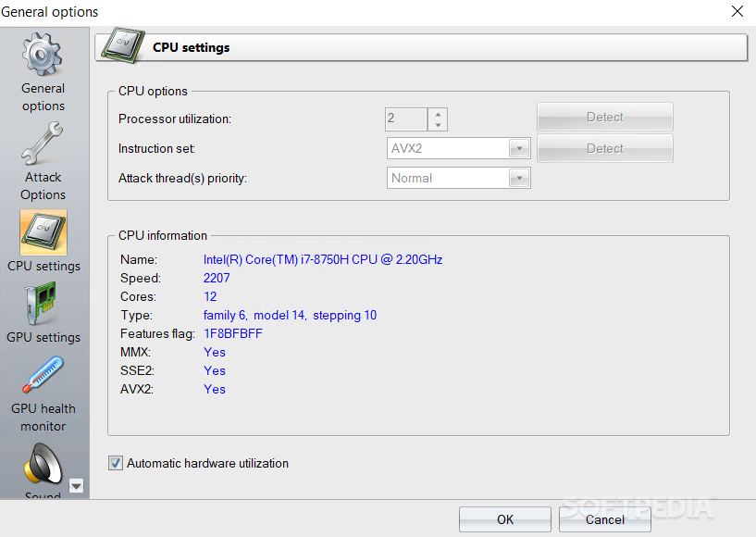Open Attack thread priority Normal dropdown

pos(458,178)
